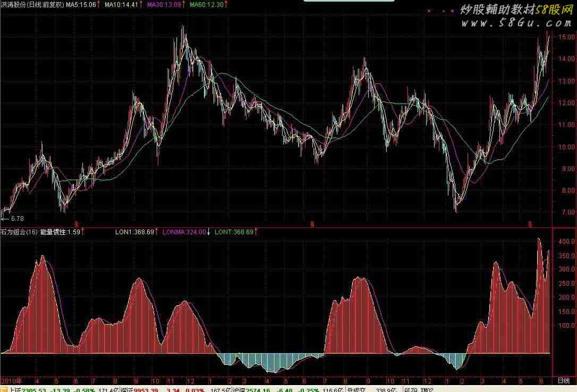Select the LON1:368.69 indicator label

[135, 232]
